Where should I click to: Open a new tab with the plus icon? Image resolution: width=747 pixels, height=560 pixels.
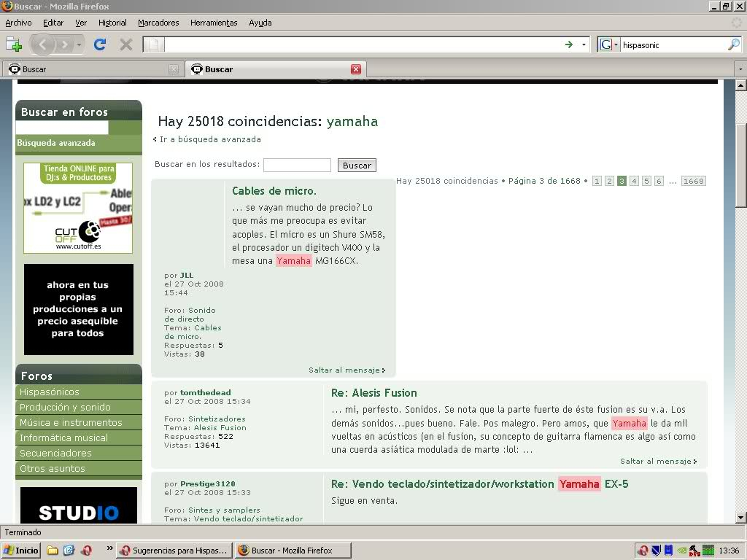coord(14,44)
